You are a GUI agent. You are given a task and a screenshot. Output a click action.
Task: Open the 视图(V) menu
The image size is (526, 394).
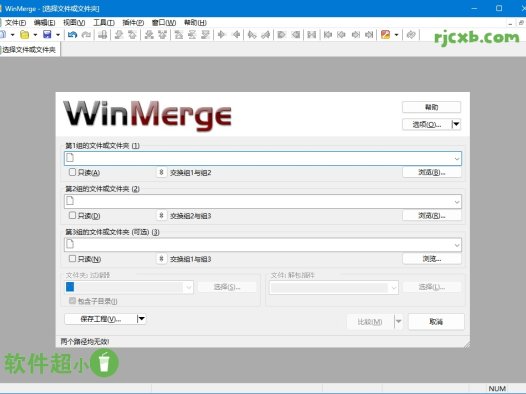pos(74,22)
